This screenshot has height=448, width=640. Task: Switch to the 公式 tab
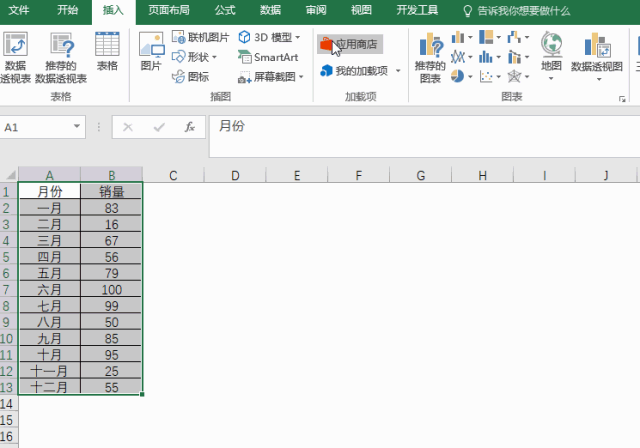click(x=225, y=10)
